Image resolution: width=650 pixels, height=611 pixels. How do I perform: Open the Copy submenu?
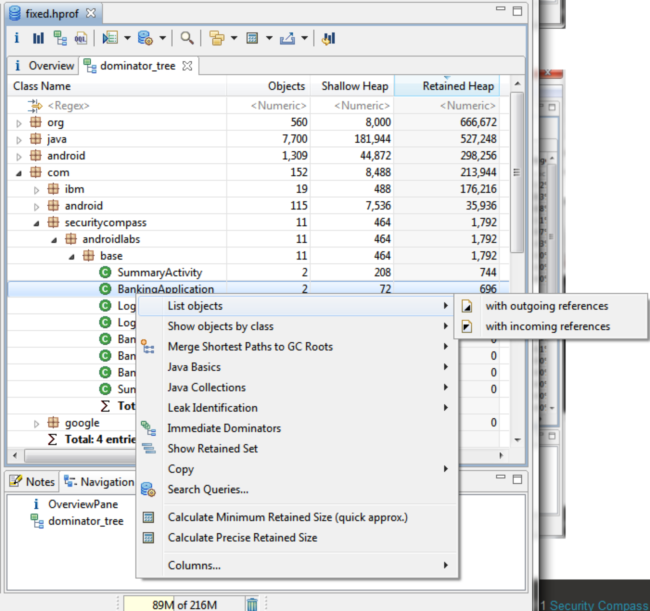298,469
